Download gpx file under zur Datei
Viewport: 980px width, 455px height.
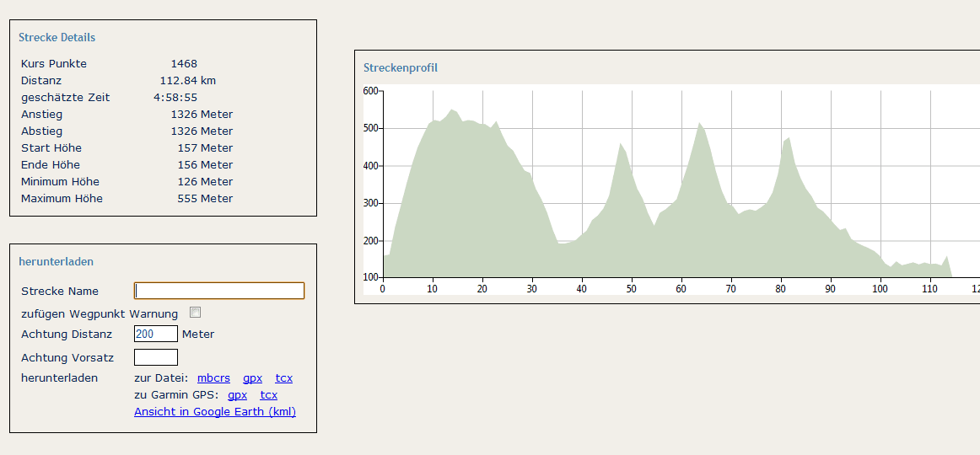coord(252,378)
